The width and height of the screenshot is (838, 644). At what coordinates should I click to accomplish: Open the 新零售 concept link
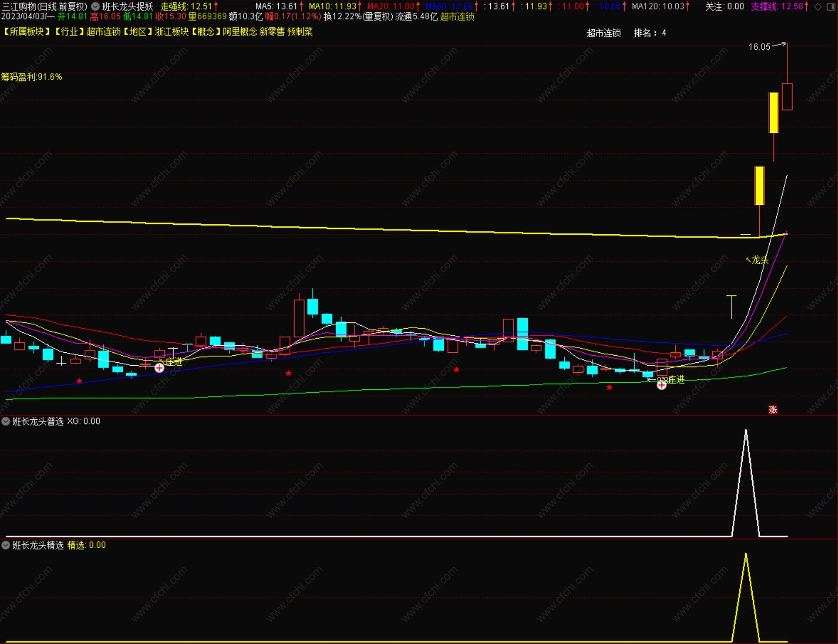click(272, 32)
